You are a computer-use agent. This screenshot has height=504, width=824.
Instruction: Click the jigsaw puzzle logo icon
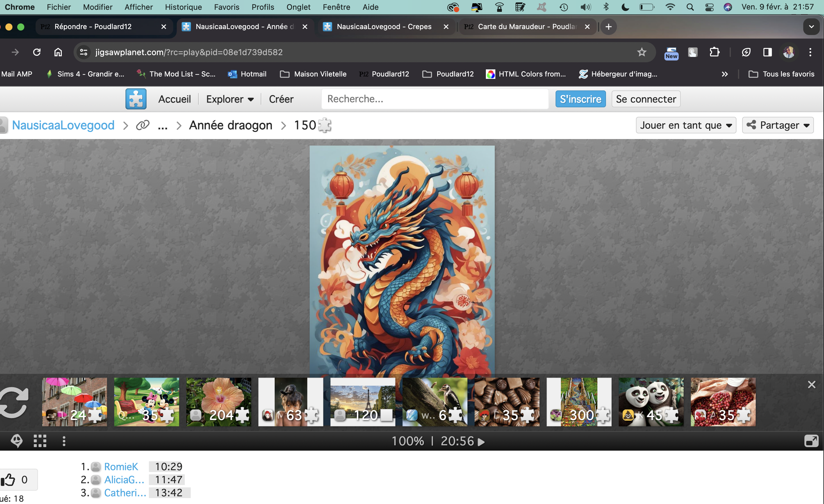136,99
